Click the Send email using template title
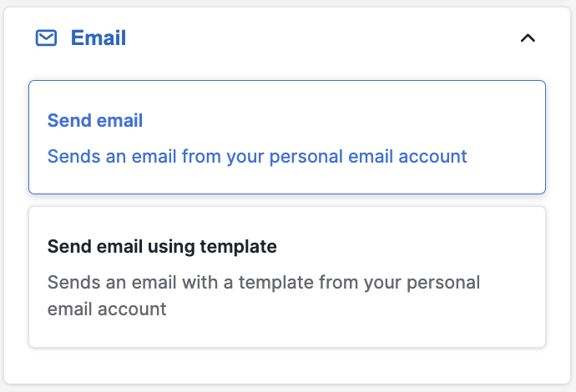The height and width of the screenshot is (392, 576). [x=162, y=247]
